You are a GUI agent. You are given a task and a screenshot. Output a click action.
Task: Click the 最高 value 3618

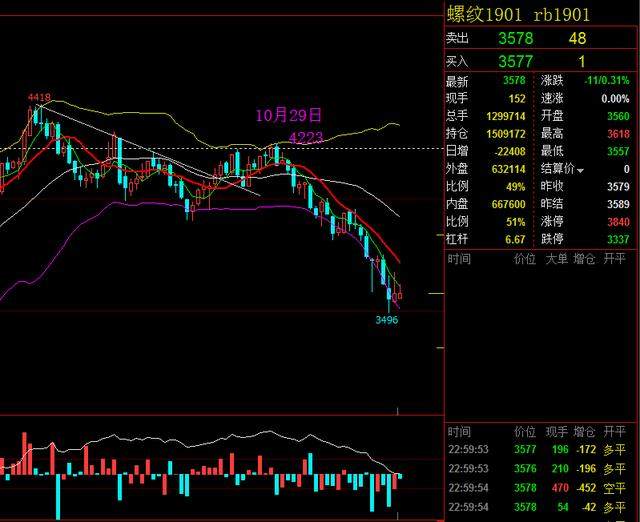[618, 134]
